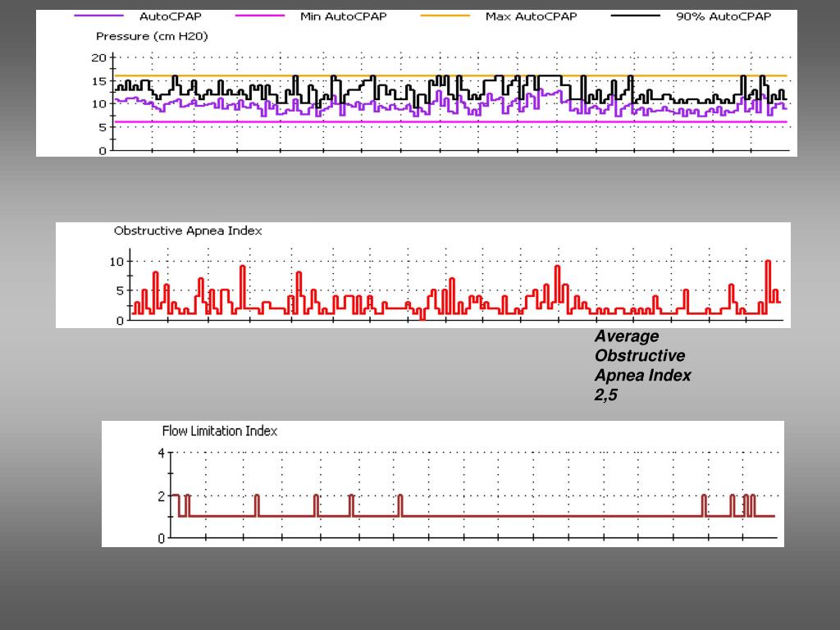
Task: Click the AutoCPAP legend label
Action: [171, 16]
